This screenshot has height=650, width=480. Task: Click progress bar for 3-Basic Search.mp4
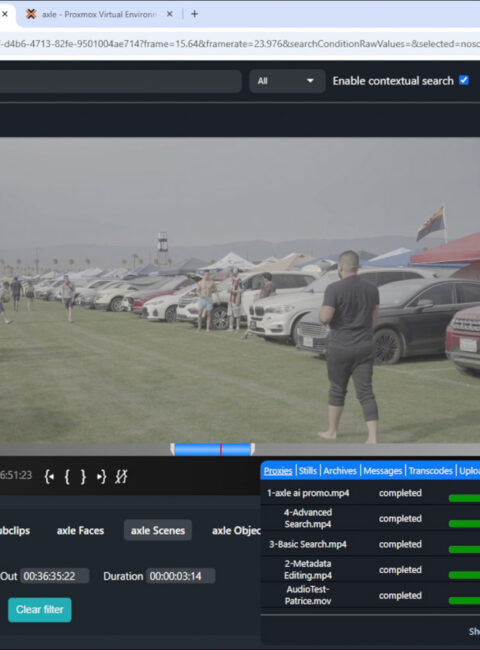click(x=464, y=549)
